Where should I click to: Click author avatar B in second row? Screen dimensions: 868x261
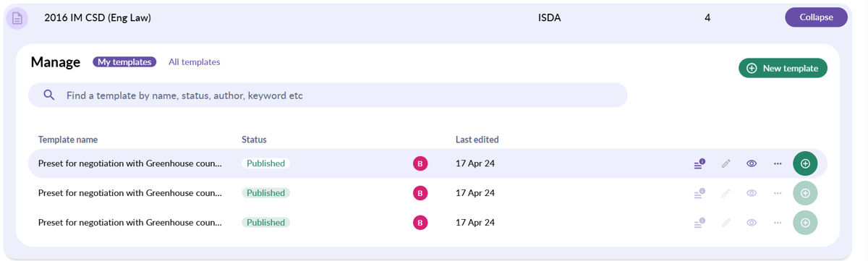pos(420,193)
